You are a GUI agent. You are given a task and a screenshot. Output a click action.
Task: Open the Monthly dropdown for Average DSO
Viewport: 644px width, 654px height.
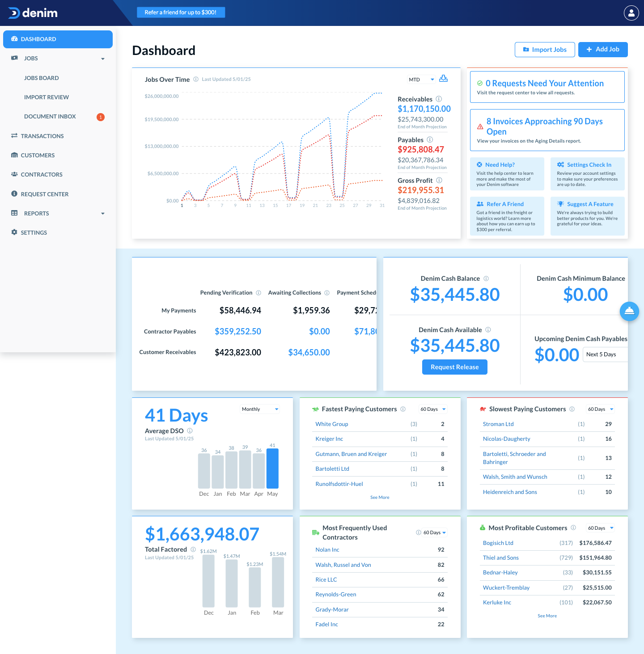click(x=260, y=409)
